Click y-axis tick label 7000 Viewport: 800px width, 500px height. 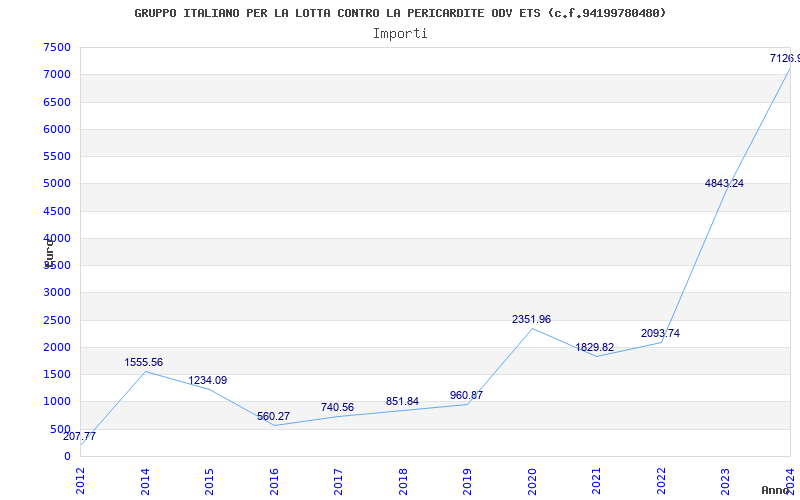pos(57,74)
